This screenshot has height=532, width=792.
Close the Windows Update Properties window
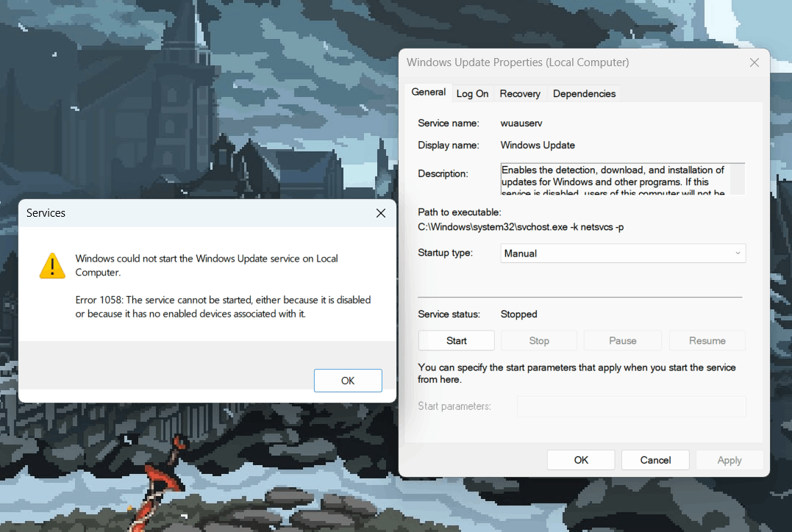point(754,62)
